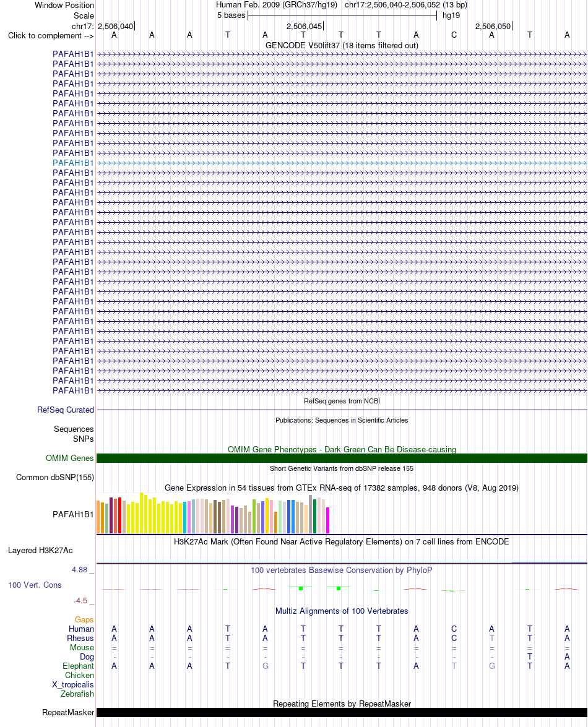Select the 'Dog' species row label
This screenshot has height=727, width=588.
point(87,656)
